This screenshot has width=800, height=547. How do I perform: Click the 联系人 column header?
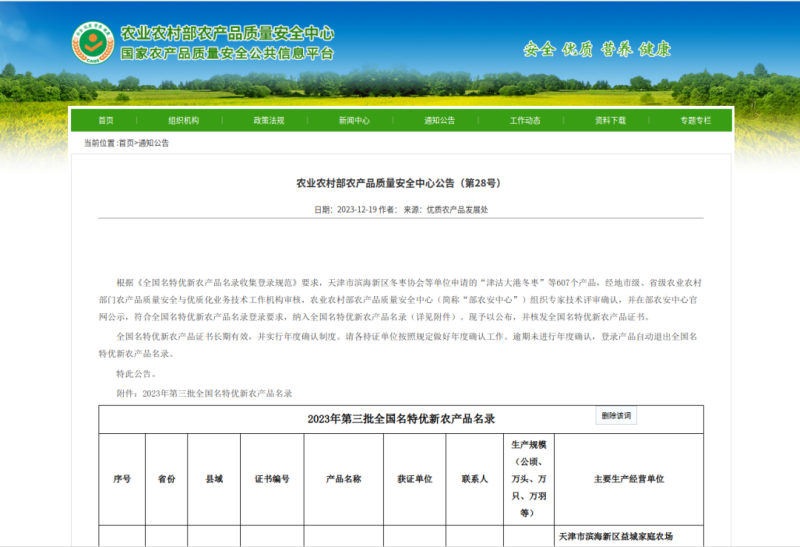click(x=474, y=479)
